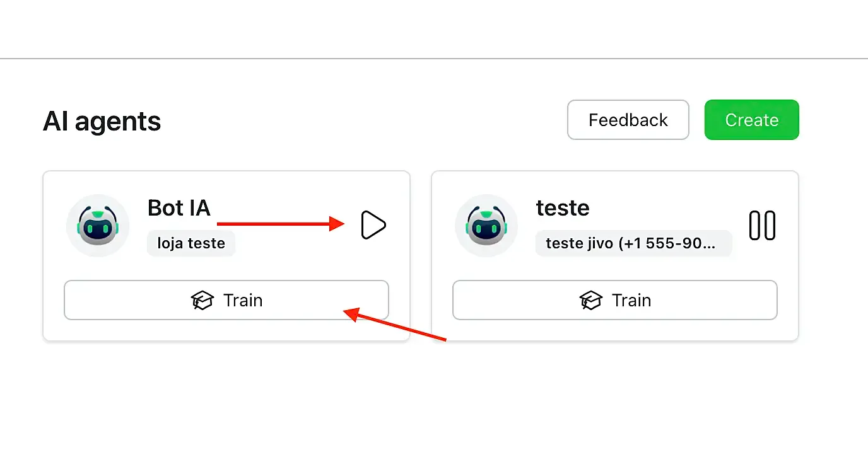Screen dimensions: 868x474
Task: Open the teste agent name
Action: 563,207
